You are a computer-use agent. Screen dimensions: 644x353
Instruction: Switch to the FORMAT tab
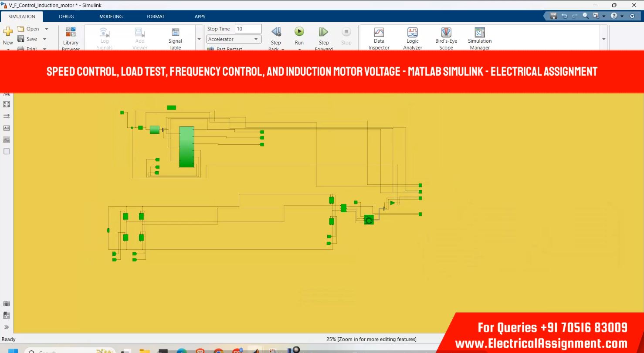tap(156, 17)
